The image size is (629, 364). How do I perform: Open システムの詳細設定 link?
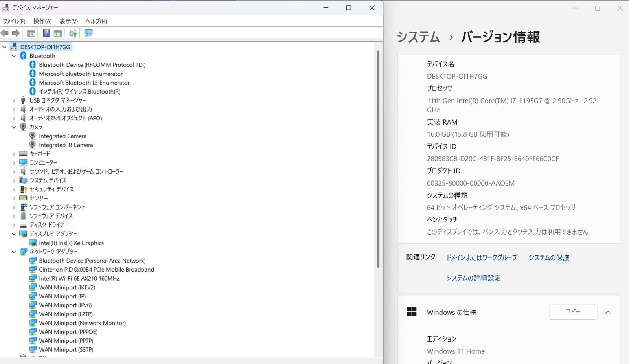[x=473, y=278]
